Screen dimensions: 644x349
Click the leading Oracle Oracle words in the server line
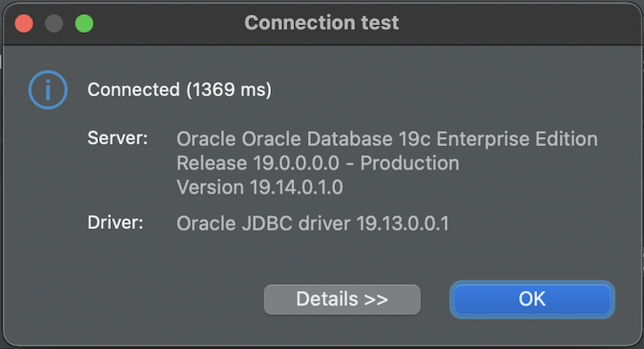239,139
